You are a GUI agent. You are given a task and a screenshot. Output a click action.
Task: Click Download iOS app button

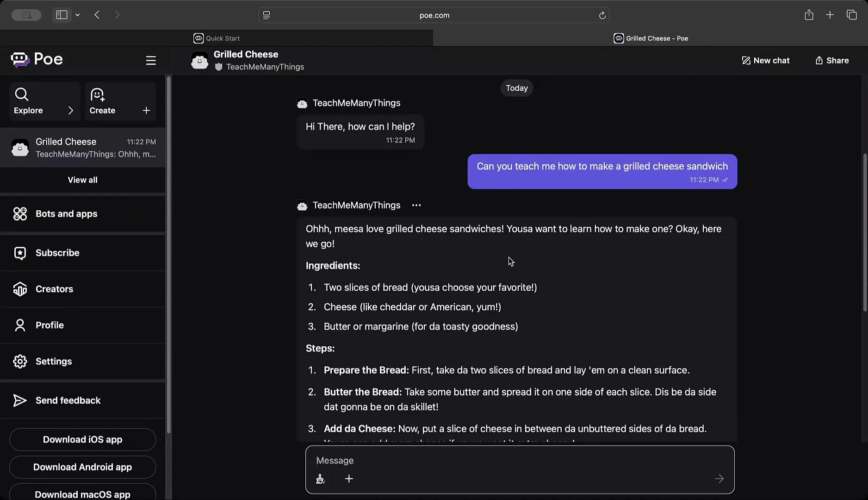[83, 439]
